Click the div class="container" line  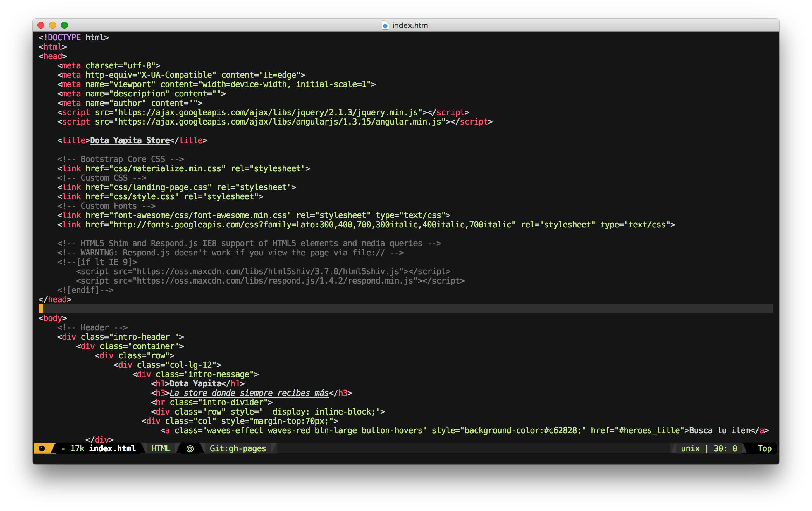point(130,346)
